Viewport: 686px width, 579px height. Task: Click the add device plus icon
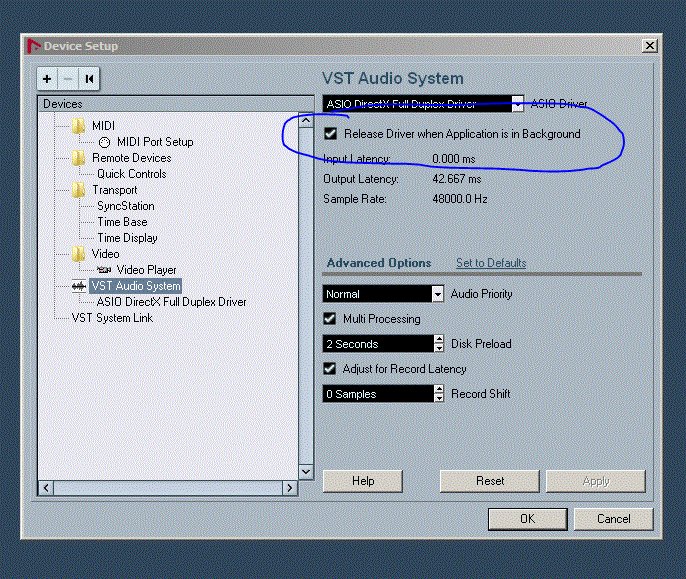click(x=47, y=78)
